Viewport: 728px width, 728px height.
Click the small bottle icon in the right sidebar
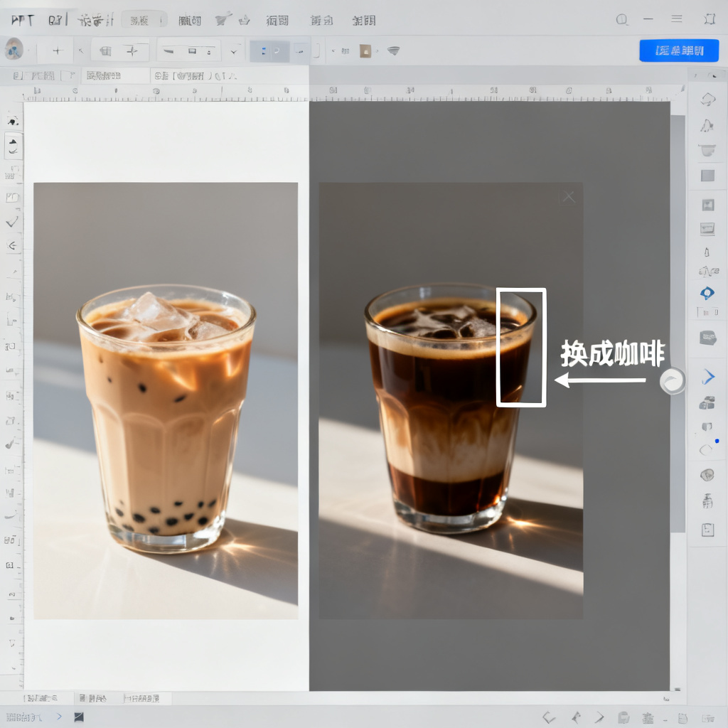click(x=707, y=252)
